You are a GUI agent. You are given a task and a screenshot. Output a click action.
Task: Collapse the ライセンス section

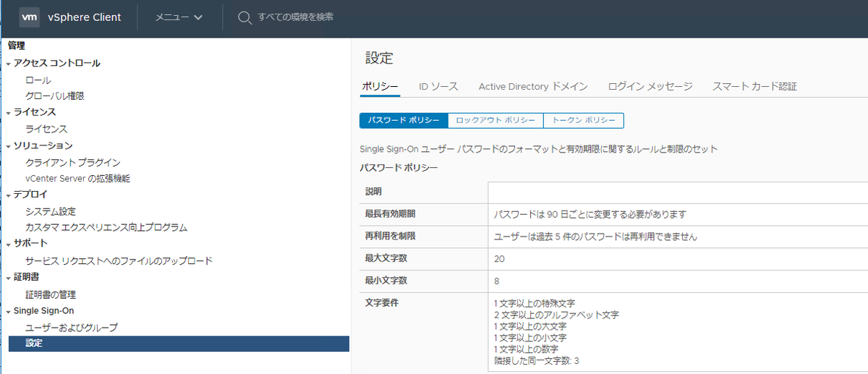point(9,113)
